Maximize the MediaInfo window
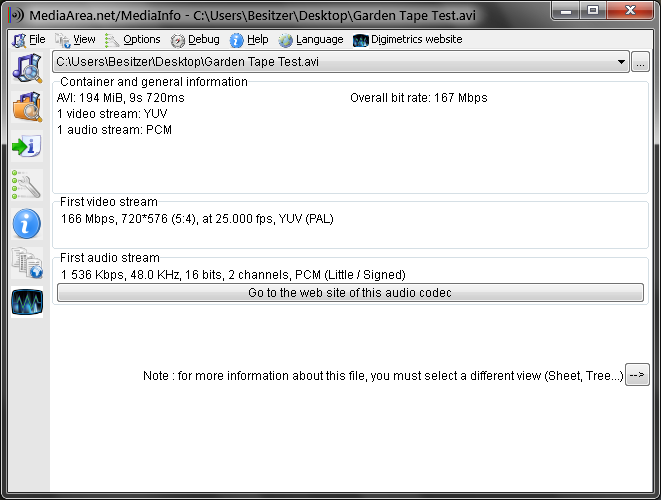The image size is (661, 500). click(593, 10)
